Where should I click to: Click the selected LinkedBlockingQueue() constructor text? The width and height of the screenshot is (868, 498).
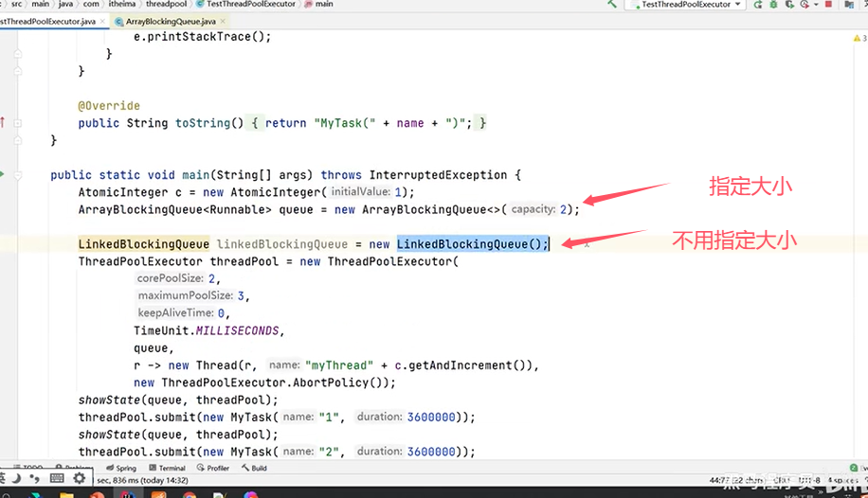click(472, 244)
